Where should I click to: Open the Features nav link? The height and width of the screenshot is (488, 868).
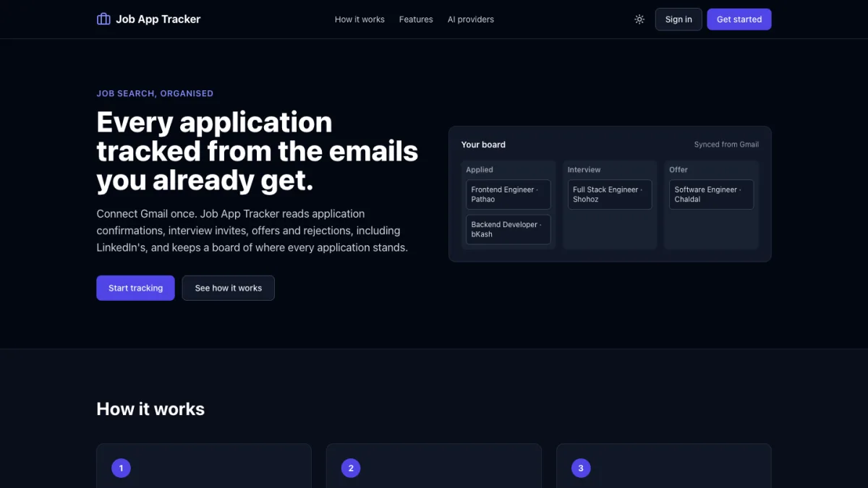tap(416, 20)
